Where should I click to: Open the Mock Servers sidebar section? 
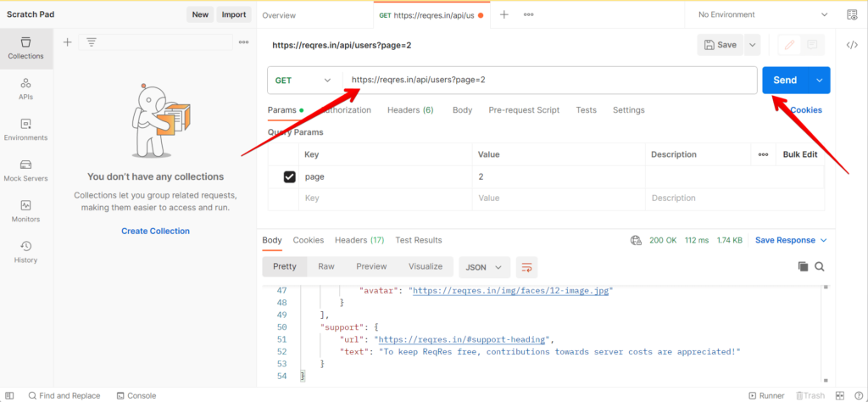pyautogui.click(x=26, y=171)
